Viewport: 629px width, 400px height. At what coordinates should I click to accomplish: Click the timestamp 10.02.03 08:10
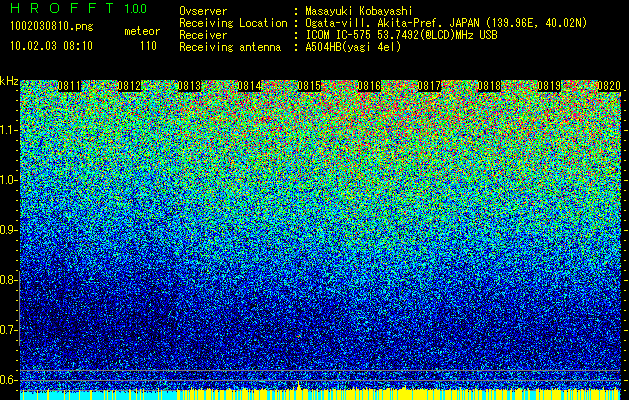click(51, 46)
